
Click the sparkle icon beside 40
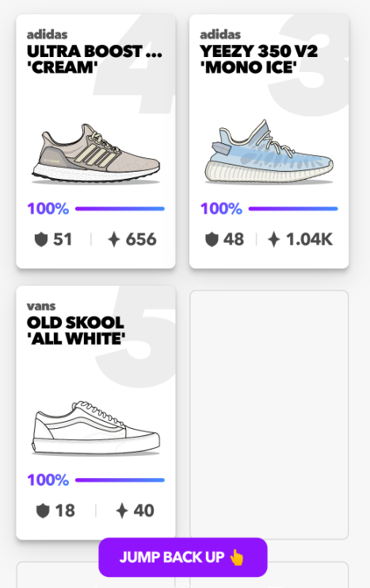coord(121,510)
